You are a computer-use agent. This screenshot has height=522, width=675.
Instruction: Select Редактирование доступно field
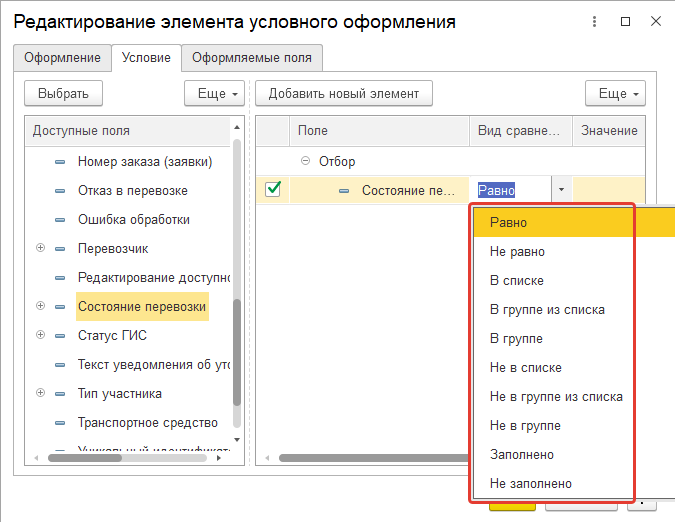[x=154, y=278]
